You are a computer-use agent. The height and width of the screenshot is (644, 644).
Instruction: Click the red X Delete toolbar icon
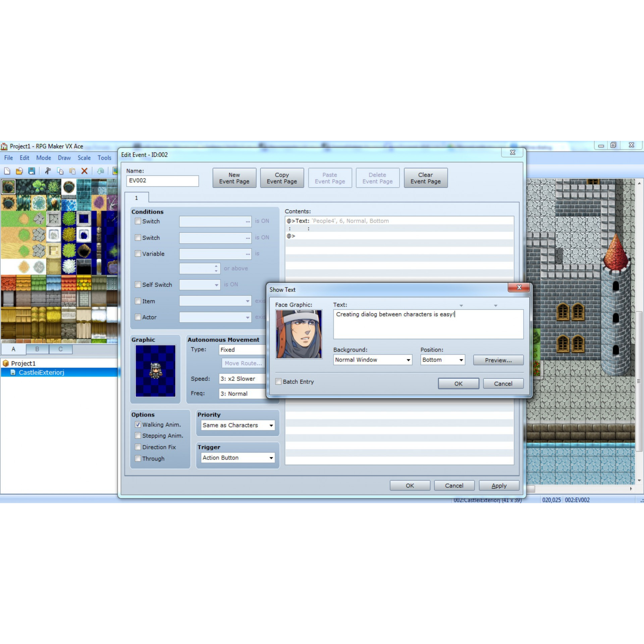pyautogui.click(x=84, y=171)
